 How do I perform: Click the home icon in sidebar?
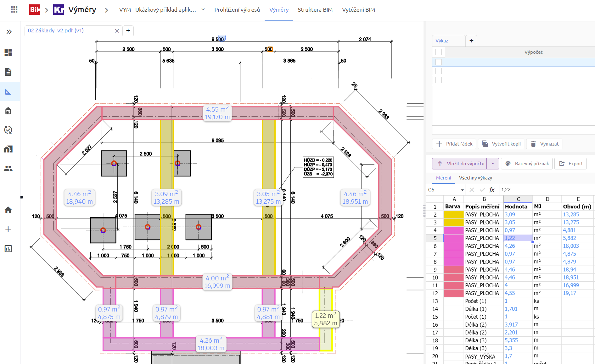click(x=8, y=210)
